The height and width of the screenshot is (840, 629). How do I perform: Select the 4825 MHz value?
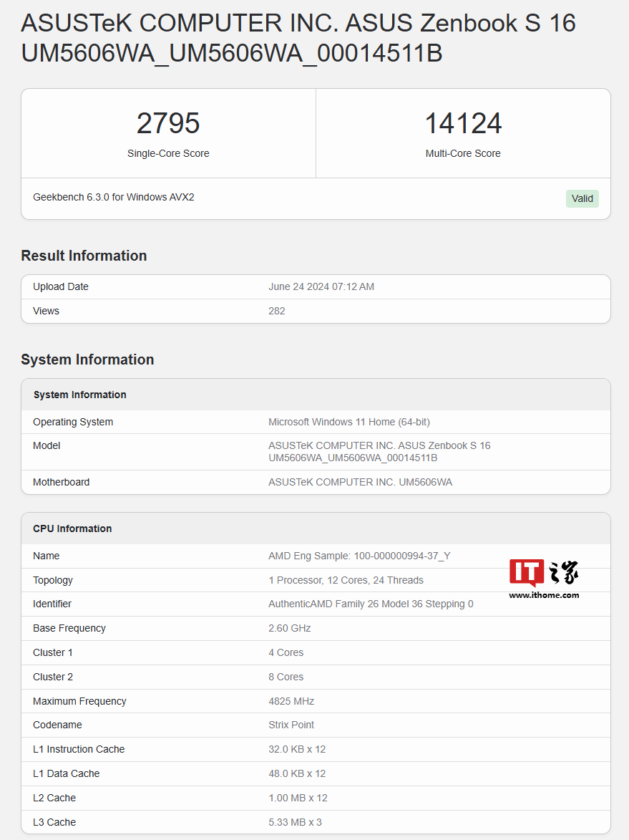click(291, 701)
